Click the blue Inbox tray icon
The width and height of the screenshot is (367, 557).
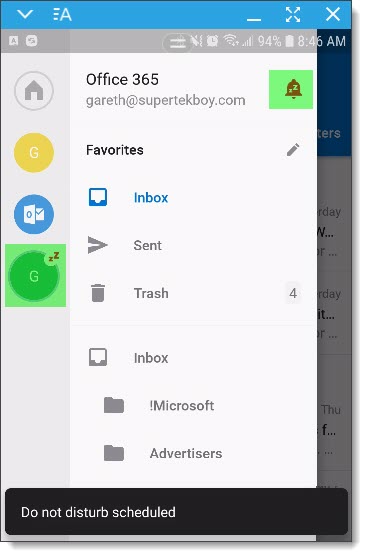(98, 198)
